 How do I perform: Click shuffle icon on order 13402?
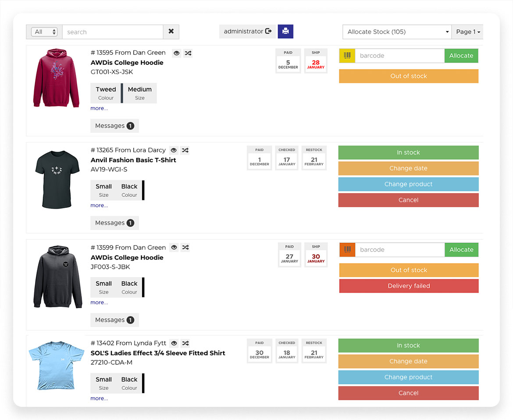tap(185, 343)
